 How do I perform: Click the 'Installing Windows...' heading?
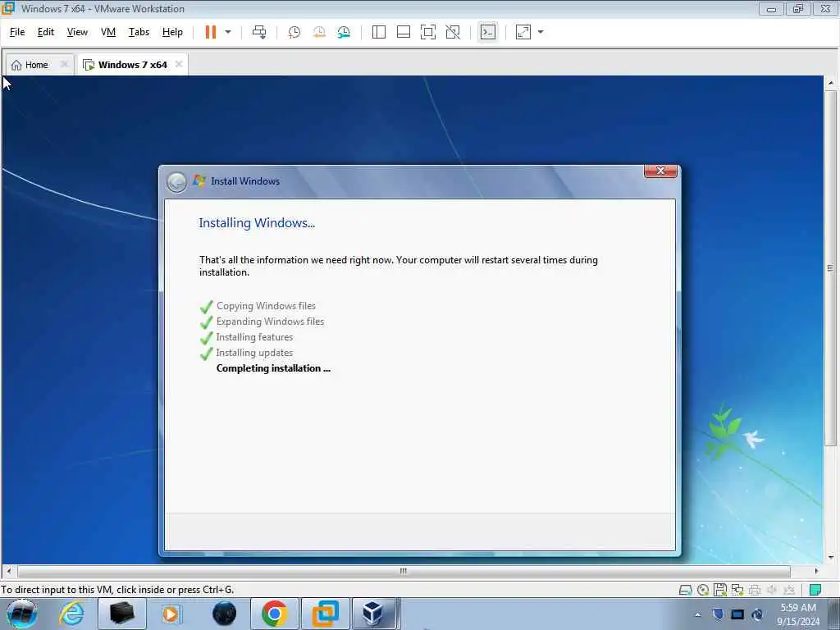(x=257, y=223)
